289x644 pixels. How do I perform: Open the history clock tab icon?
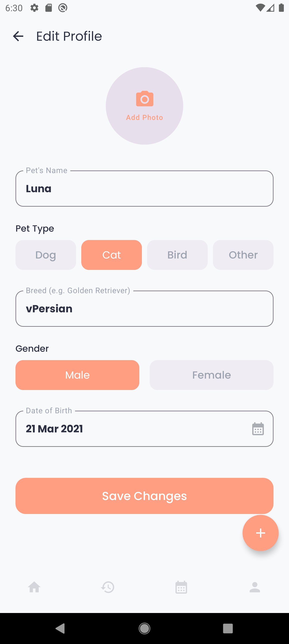108,587
